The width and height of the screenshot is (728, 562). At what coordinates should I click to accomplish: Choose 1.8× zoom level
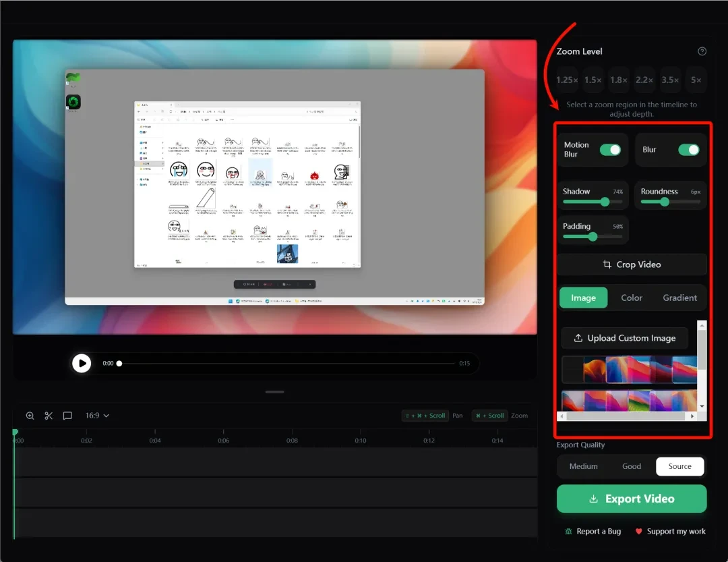click(x=618, y=80)
